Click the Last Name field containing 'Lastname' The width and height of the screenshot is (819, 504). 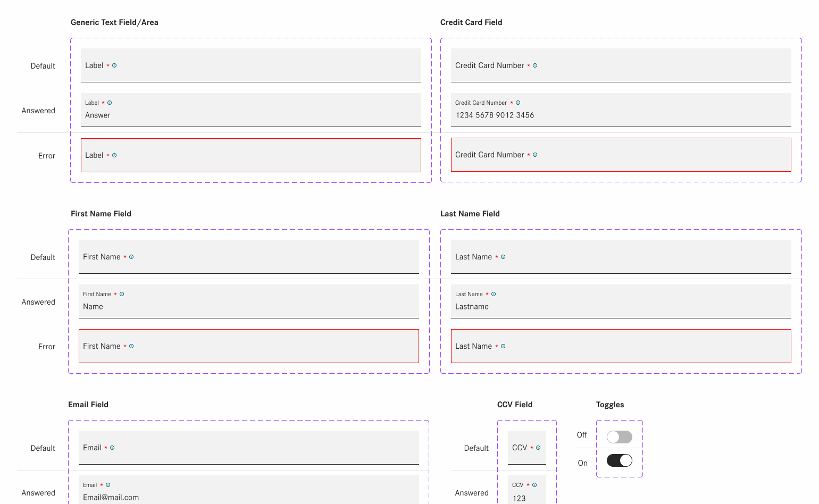point(621,301)
